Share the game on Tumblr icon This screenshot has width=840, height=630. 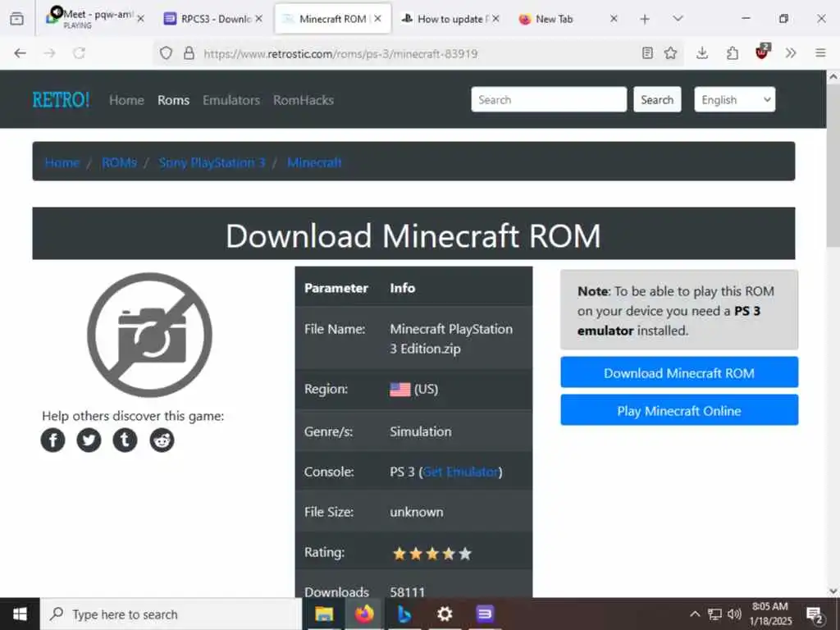[125, 441]
